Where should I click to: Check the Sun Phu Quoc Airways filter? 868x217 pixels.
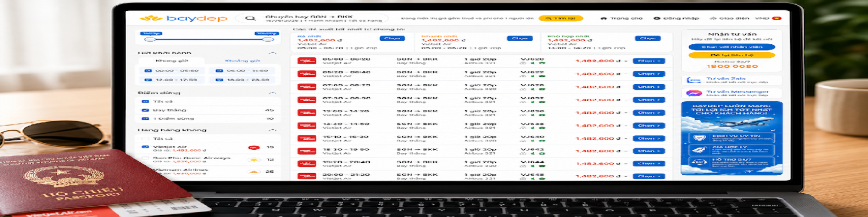pos(145,158)
